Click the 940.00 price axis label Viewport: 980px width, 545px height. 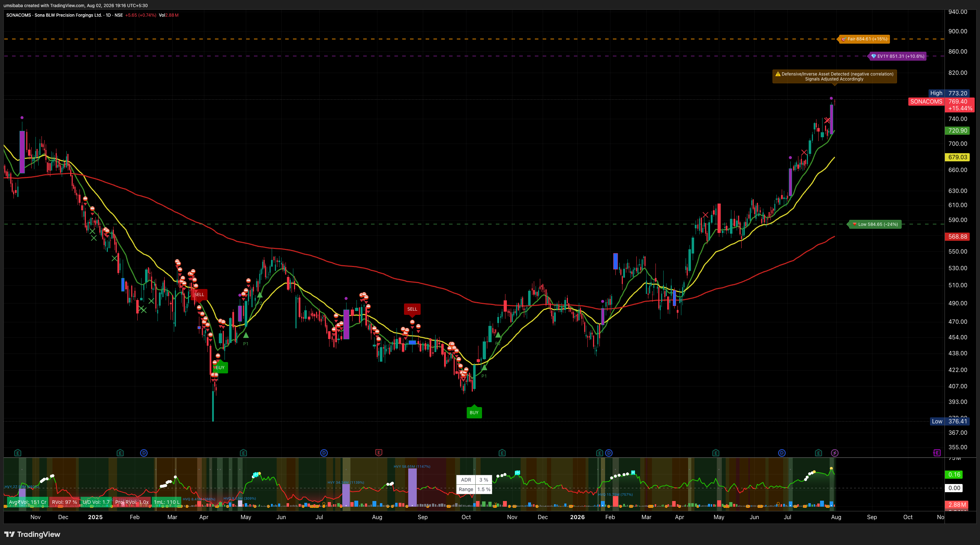(958, 12)
